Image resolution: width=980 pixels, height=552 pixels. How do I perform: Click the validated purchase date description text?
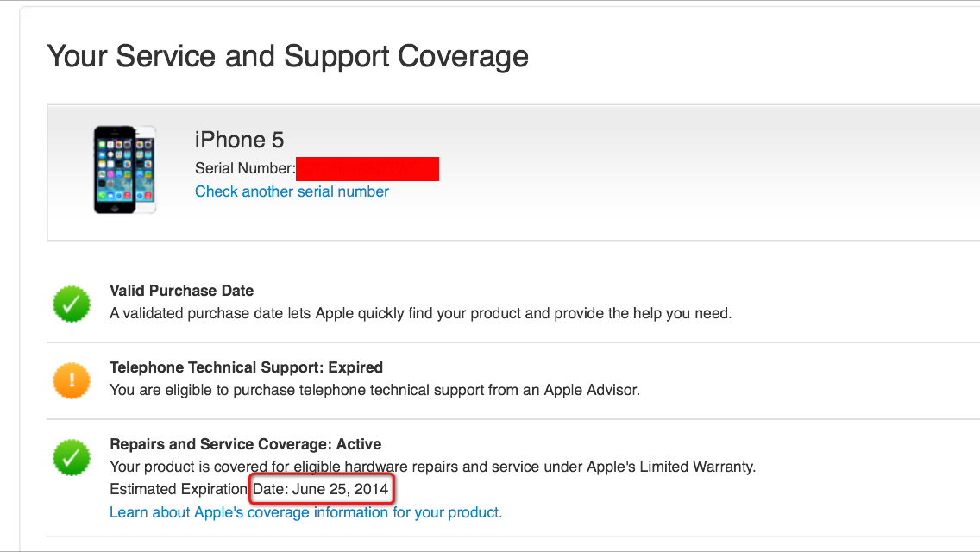pyautogui.click(x=420, y=313)
